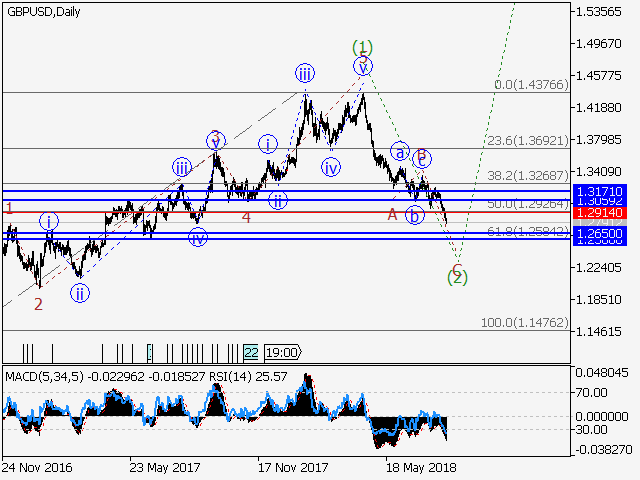Select the highlighted 22 date marker
This screenshot has height=480, width=640.
[250, 352]
